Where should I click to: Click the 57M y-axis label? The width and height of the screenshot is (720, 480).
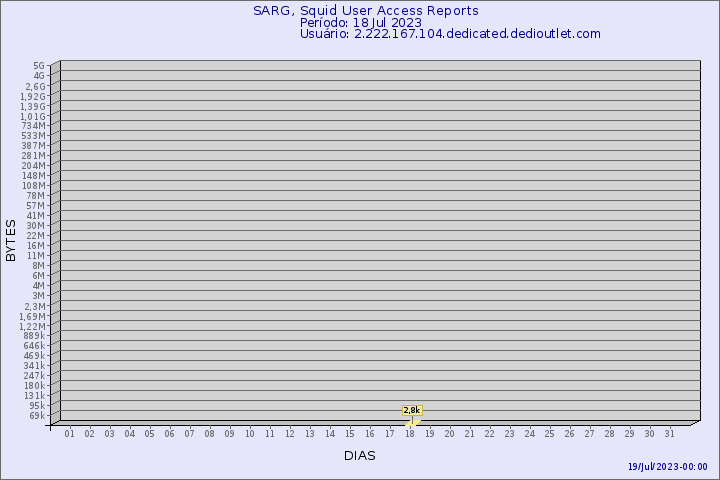36,206
